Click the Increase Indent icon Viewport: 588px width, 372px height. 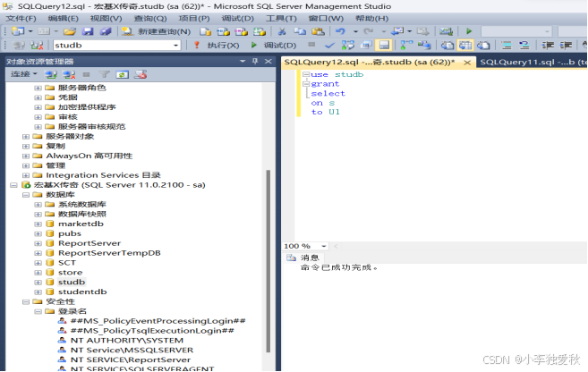(x=566, y=46)
